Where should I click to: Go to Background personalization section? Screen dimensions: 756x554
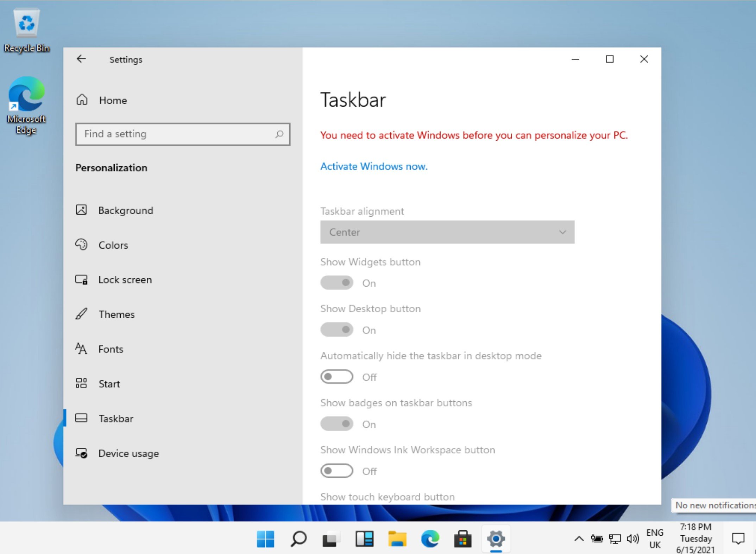pyautogui.click(x=125, y=210)
